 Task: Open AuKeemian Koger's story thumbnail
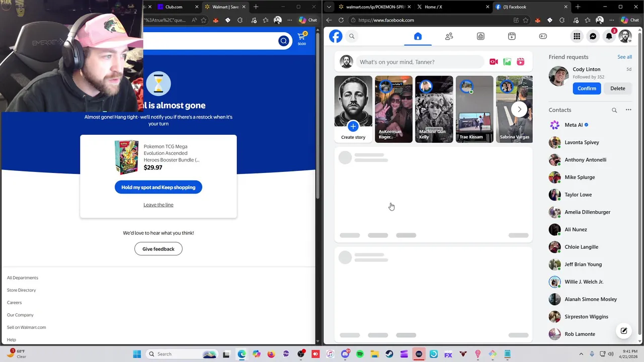coord(393,109)
